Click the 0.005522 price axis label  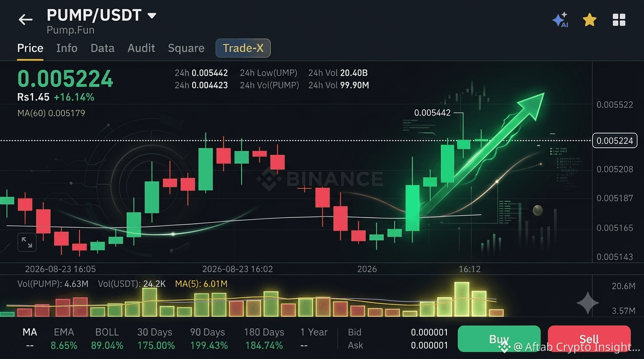[615, 105]
